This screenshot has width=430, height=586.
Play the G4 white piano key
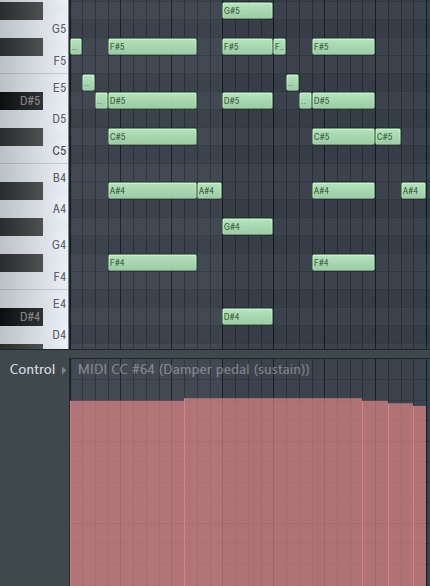pos(56,245)
